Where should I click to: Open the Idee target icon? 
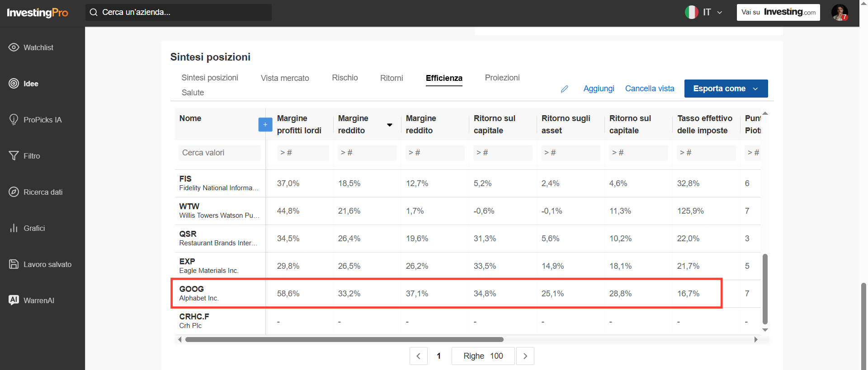[x=14, y=84]
